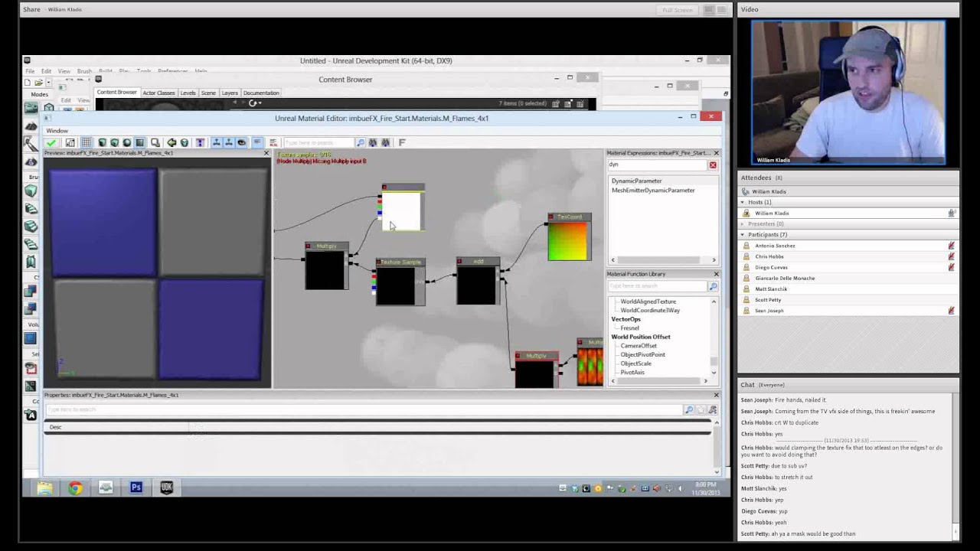
Task: Open UDK icon in taskbar
Action: coord(166,487)
